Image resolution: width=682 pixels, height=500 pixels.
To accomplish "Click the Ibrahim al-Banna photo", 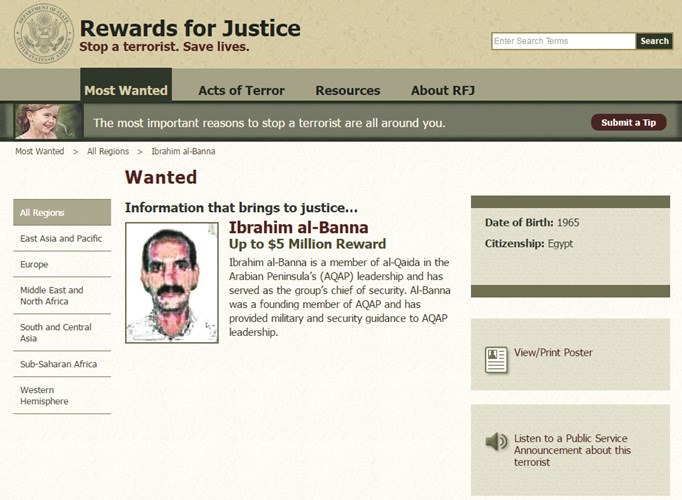I will [172, 283].
